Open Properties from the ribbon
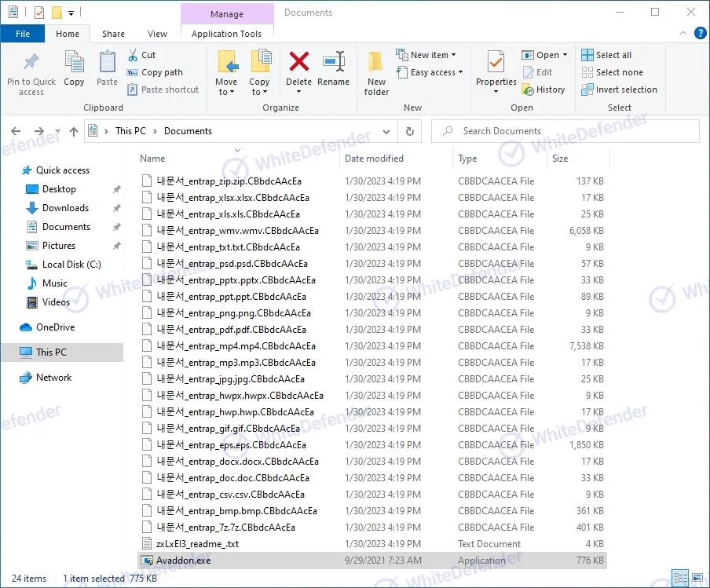Screen dimensions: 710x588 (x=496, y=63)
